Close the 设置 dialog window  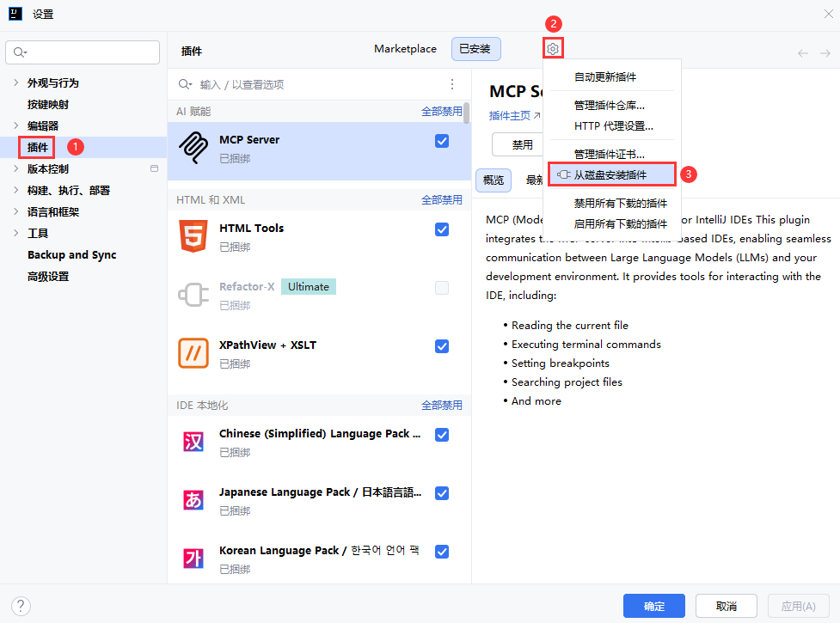[828, 14]
